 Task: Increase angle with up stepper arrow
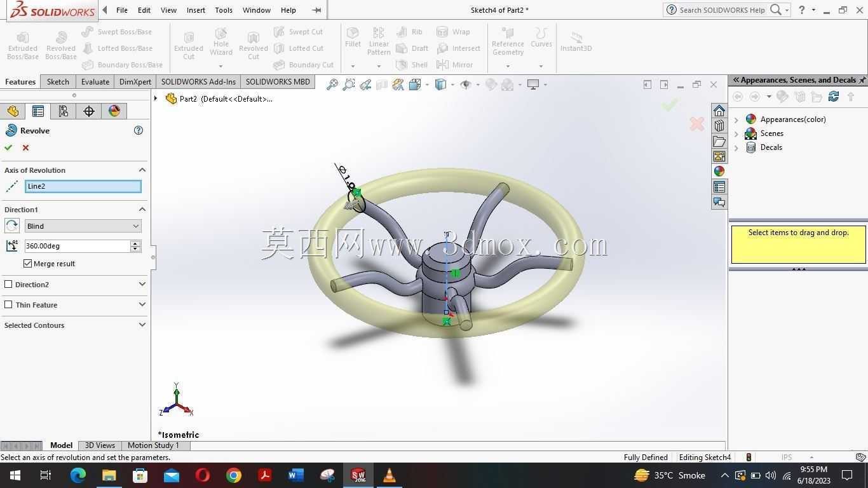coord(135,243)
